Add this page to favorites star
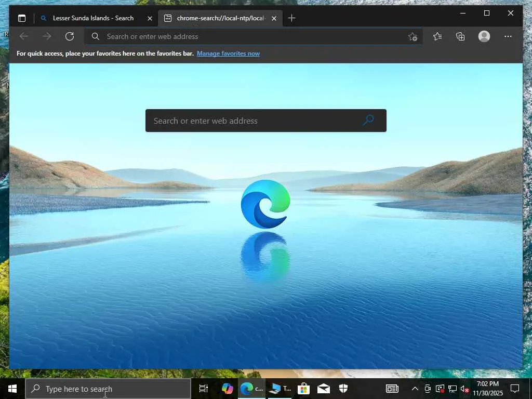 pos(412,36)
